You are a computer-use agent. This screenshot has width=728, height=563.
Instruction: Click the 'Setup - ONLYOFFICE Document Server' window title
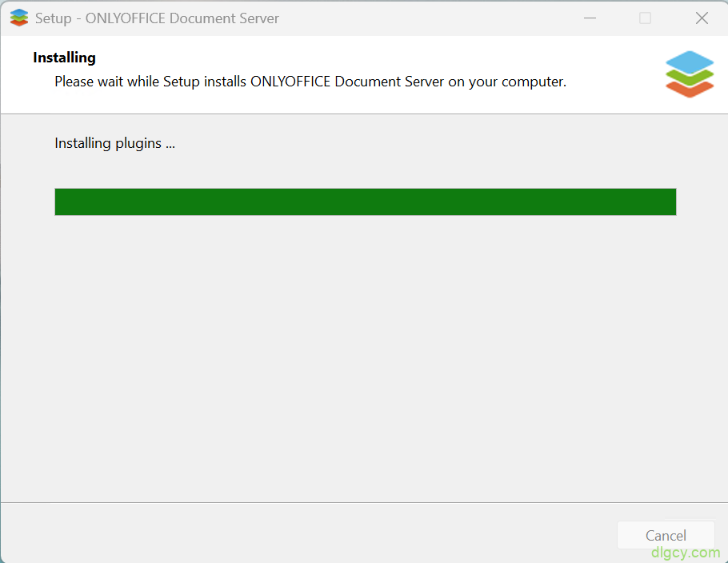tap(157, 18)
